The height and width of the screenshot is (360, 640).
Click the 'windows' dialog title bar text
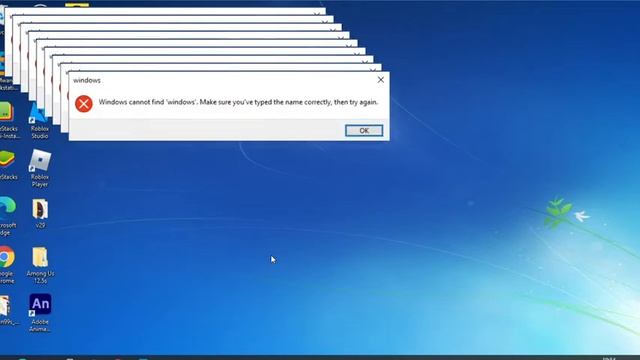87,80
